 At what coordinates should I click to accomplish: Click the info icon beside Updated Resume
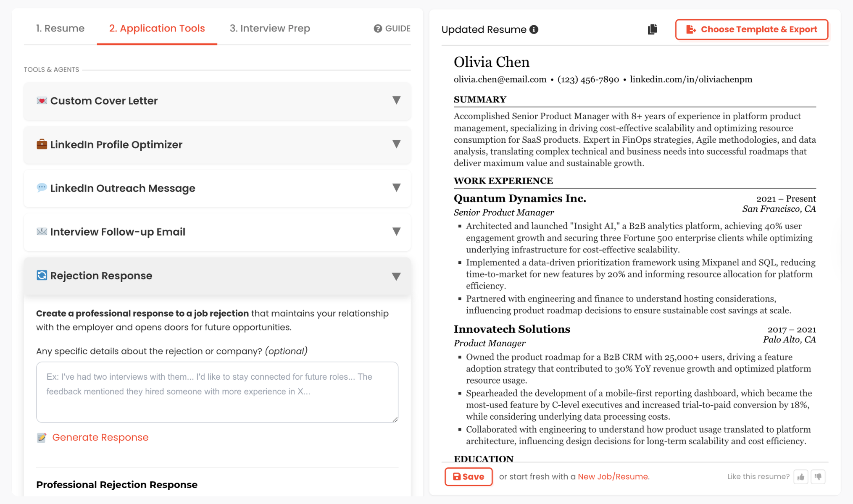click(x=534, y=29)
